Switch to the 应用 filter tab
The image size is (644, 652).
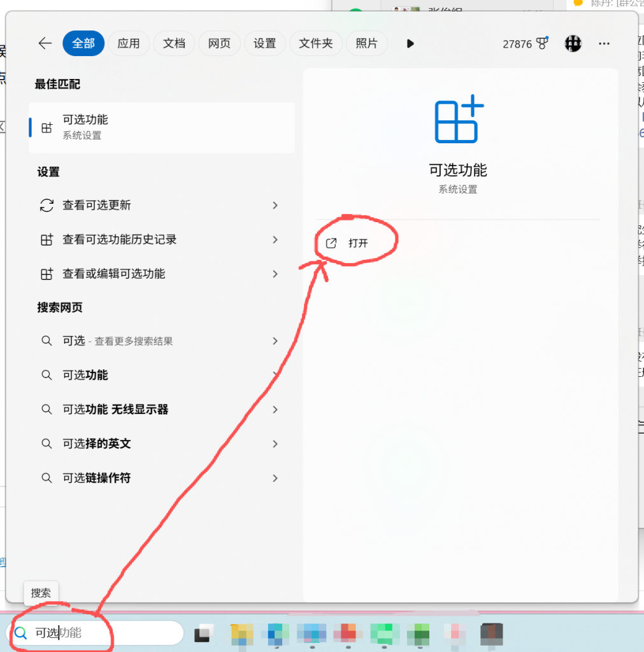(128, 43)
